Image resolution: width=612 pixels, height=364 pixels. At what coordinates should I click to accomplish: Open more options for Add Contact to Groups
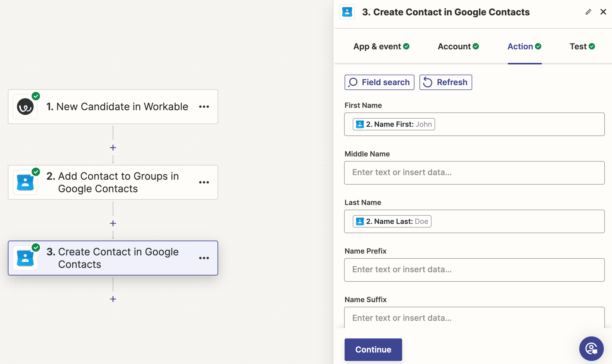[204, 182]
